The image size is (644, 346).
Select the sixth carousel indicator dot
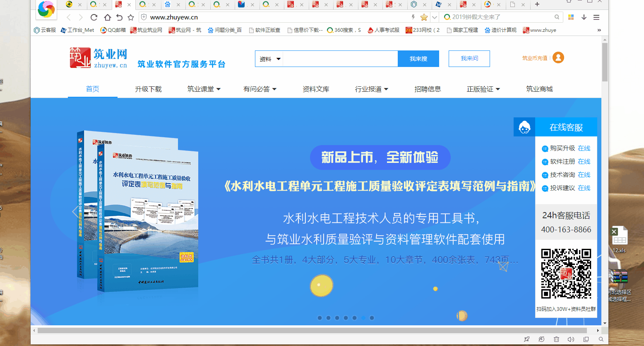pos(363,318)
